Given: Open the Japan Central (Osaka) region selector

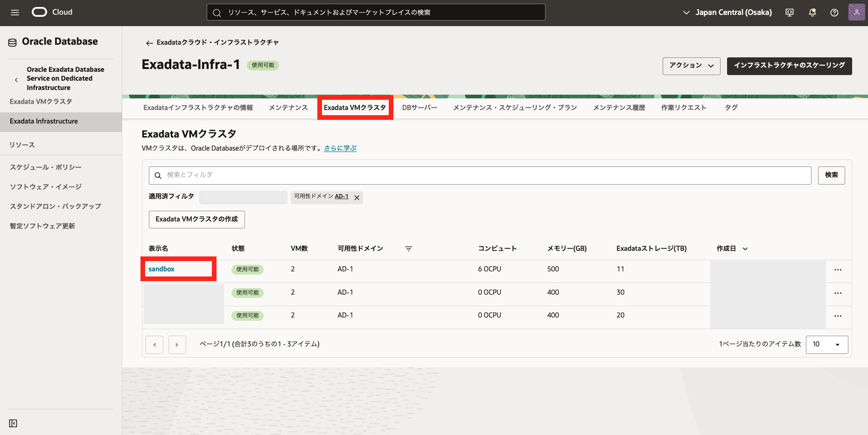Looking at the screenshot, I should [x=727, y=13].
